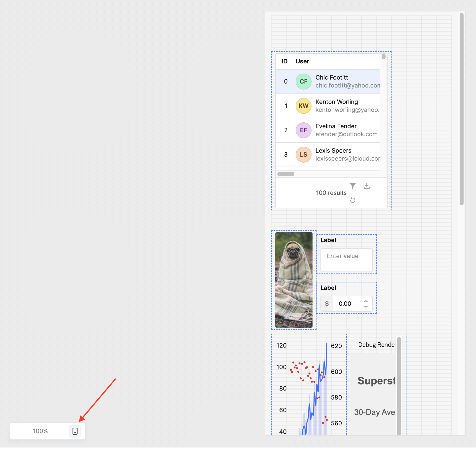Viewport: 476px width, 450px height.
Task: Click the table's horizontal scrollbar thumb
Action: tap(286, 174)
